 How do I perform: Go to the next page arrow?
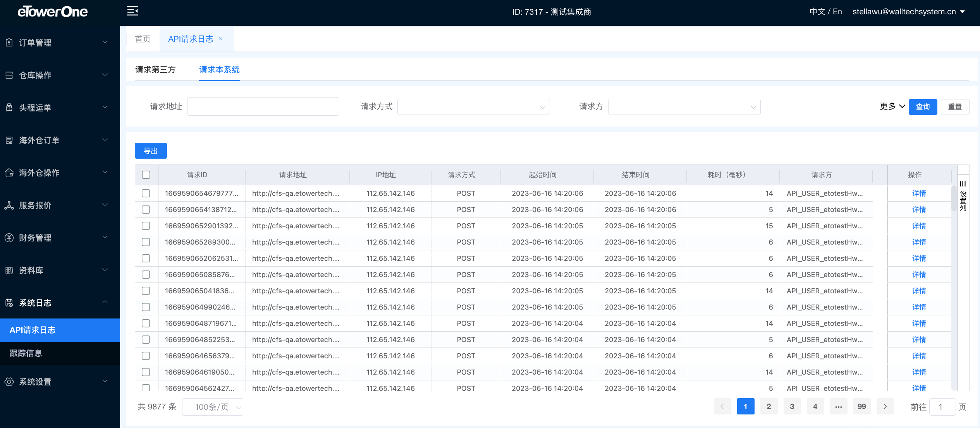[885, 406]
